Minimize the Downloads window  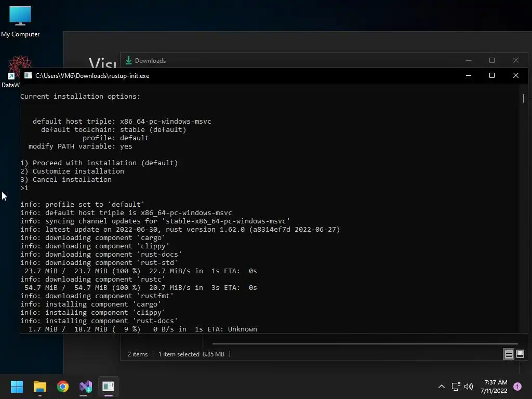[x=469, y=60]
